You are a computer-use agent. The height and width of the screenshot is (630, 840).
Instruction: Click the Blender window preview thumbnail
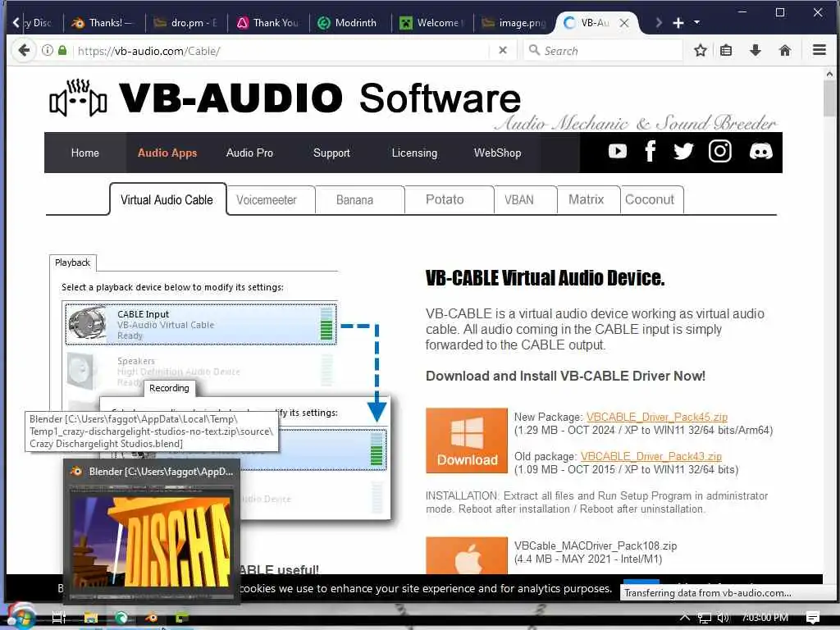coord(152,541)
